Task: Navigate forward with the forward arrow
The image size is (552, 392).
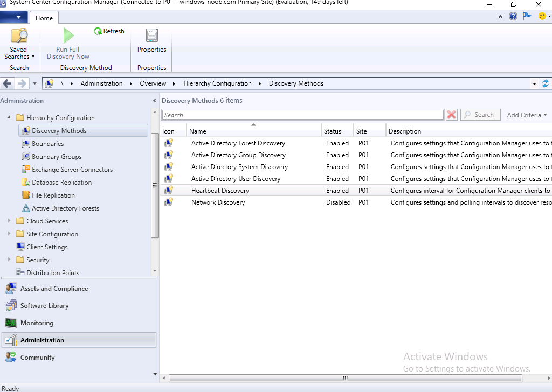Action: tap(22, 83)
